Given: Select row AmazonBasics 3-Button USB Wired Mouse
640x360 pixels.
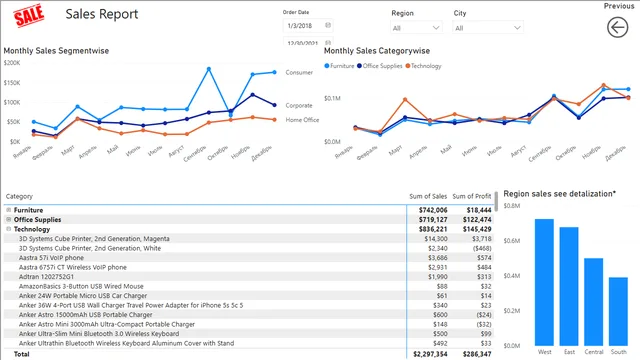Looking at the screenshot, I should coord(248,286).
